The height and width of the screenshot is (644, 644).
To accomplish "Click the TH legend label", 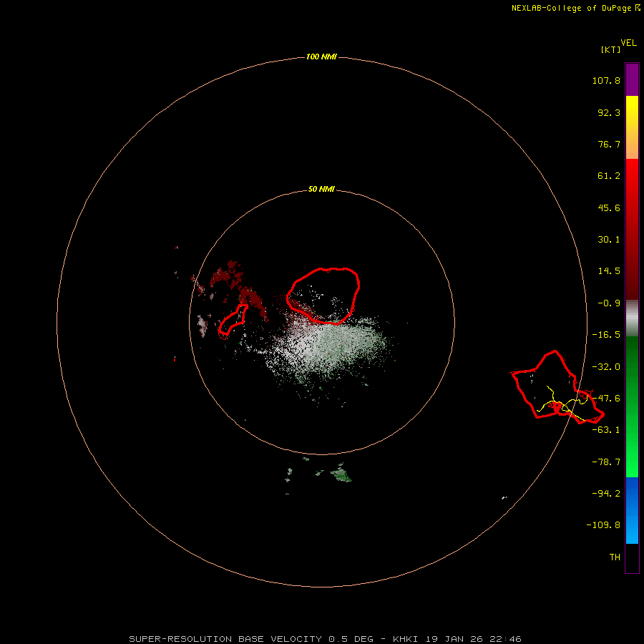I will click(x=615, y=557).
